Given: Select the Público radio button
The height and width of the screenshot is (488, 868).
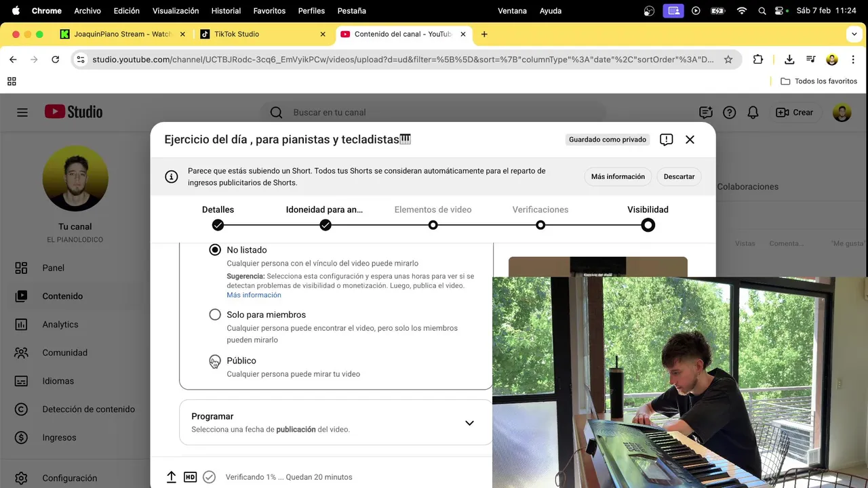Looking at the screenshot, I should point(215,361).
